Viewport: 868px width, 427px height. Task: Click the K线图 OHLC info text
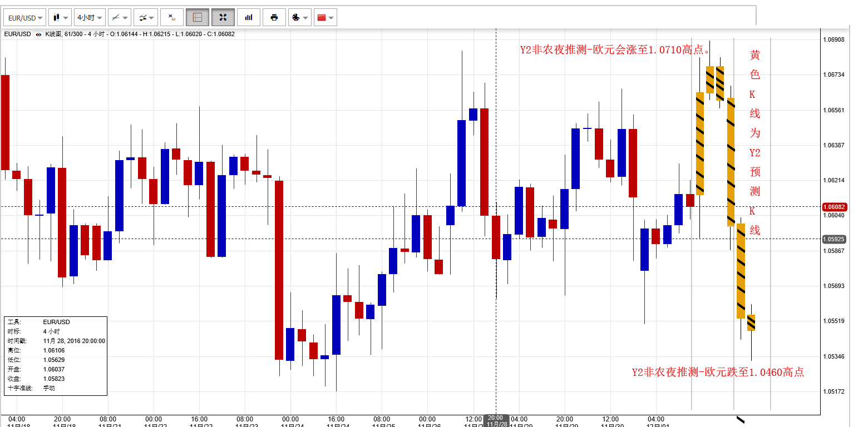tap(140, 34)
